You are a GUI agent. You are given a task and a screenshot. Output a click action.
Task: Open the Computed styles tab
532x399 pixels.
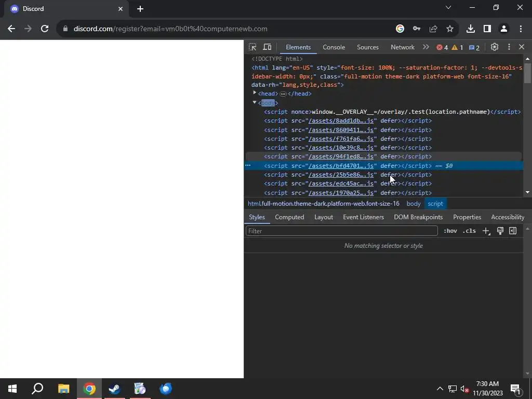click(289, 217)
